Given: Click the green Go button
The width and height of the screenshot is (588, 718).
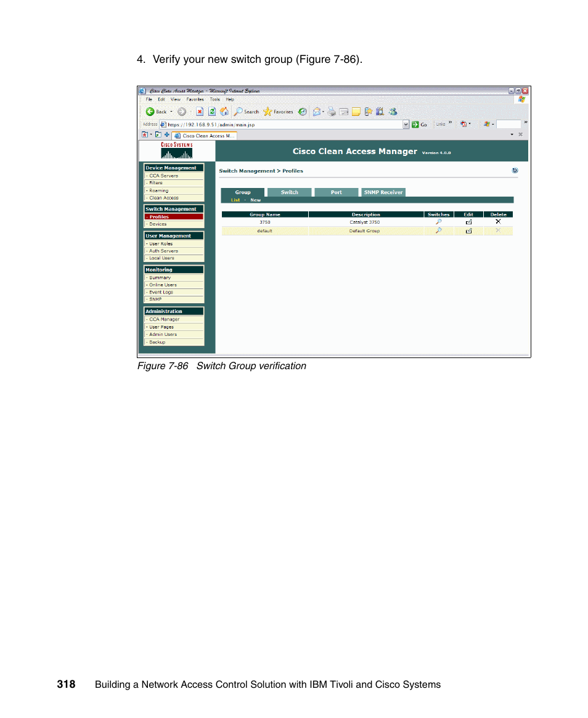Looking at the screenshot, I should (x=419, y=124).
